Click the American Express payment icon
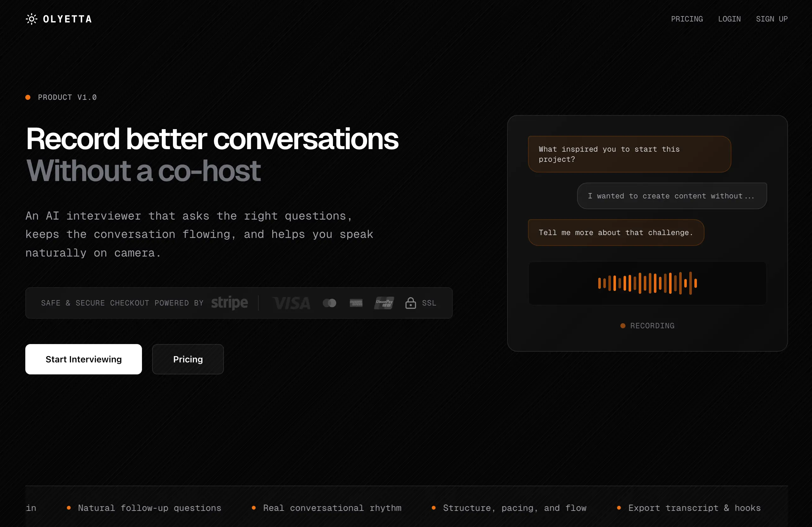Screen dimensions: 812x527 tap(356, 303)
